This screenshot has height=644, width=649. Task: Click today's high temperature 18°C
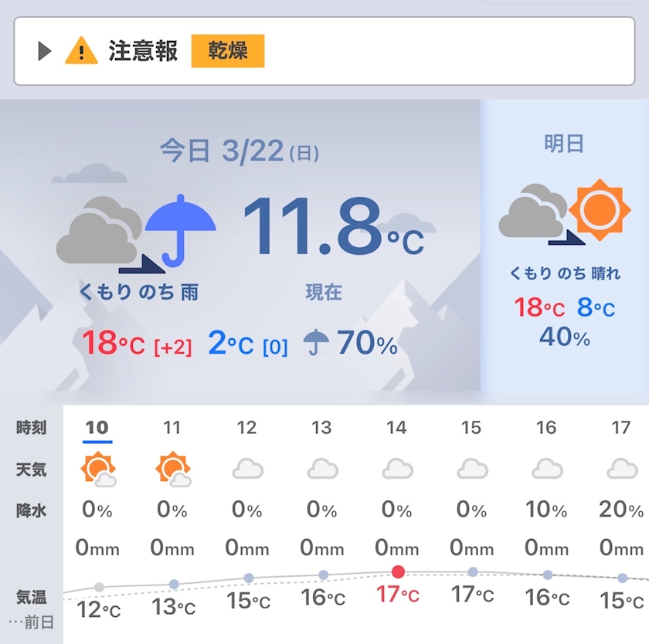coord(114,343)
